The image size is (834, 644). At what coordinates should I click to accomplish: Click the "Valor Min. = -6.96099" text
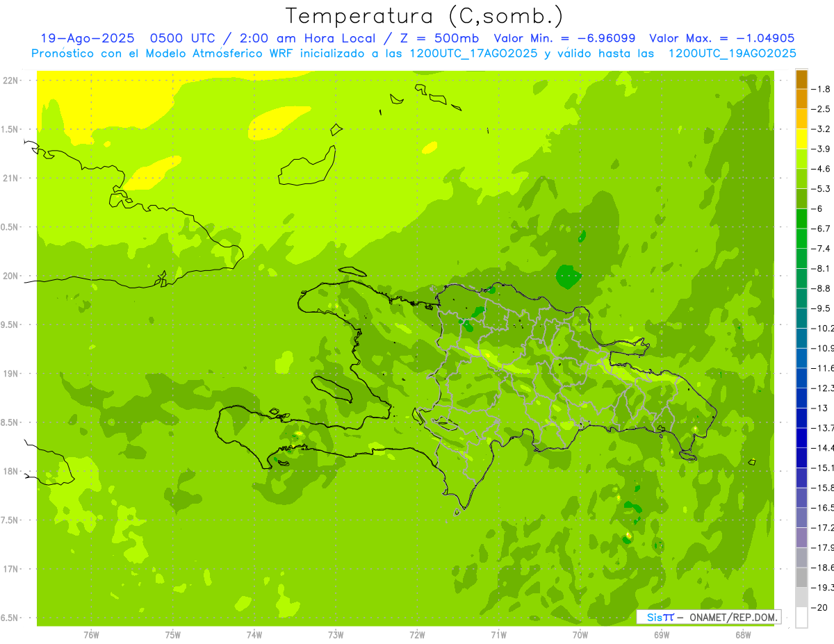(564, 38)
